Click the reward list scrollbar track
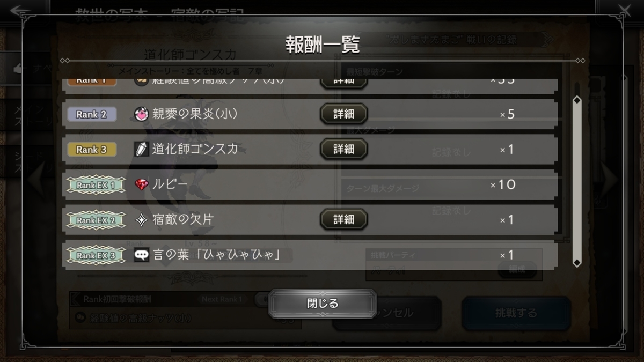The height and width of the screenshot is (362, 644). (577, 181)
